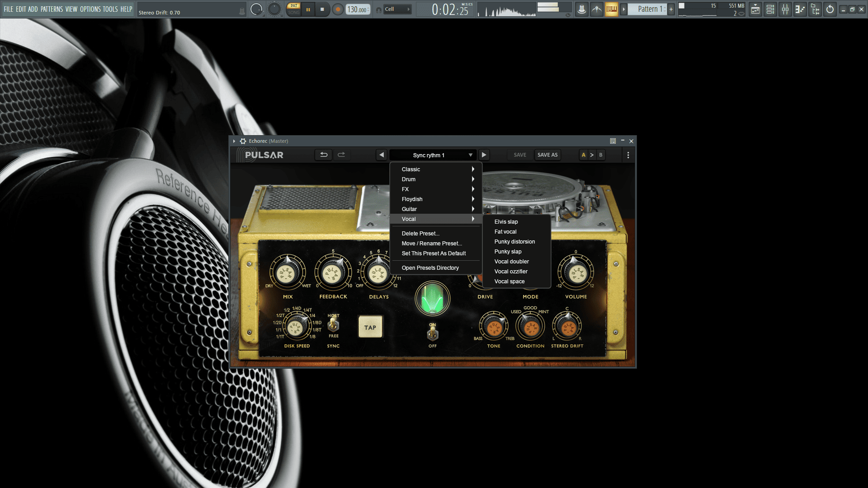Toggle the step-editing keyboard icon
Image resolution: width=868 pixels, height=488 pixels.
[x=611, y=9]
